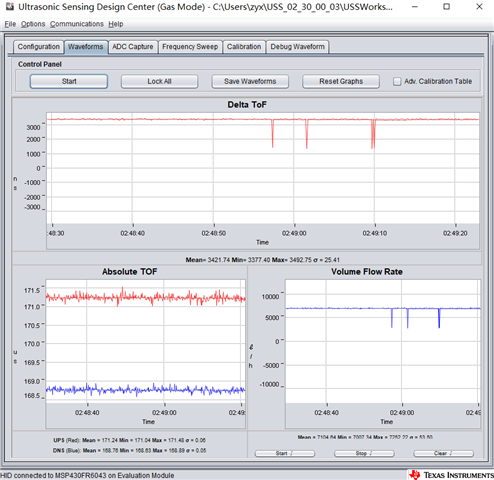The image size is (494, 480).
Task: Click the UPS (Red) statistics line
Action: pos(129,440)
